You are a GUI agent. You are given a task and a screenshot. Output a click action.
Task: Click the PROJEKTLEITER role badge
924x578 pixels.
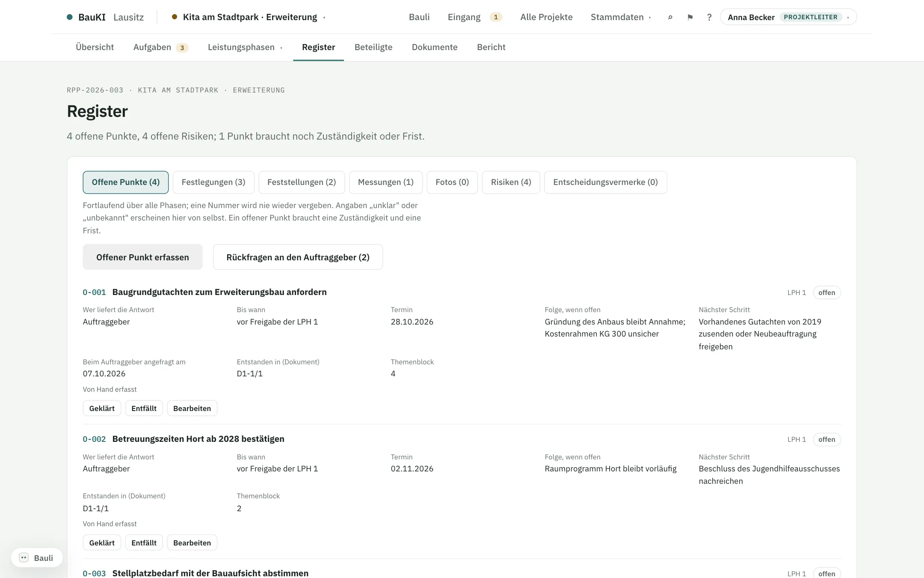[811, 17]
